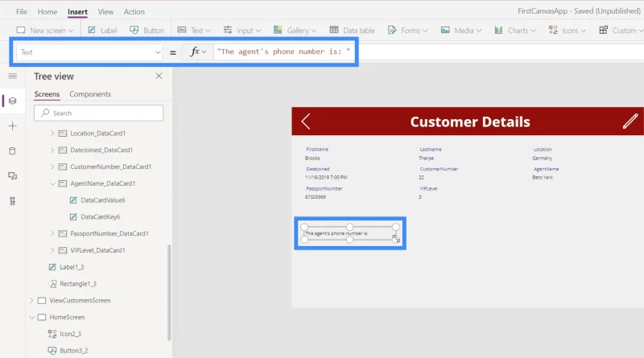The image size is (644, 358).
Task: Open the Text property selector dropdown
Action: click(x=89, y=52)
